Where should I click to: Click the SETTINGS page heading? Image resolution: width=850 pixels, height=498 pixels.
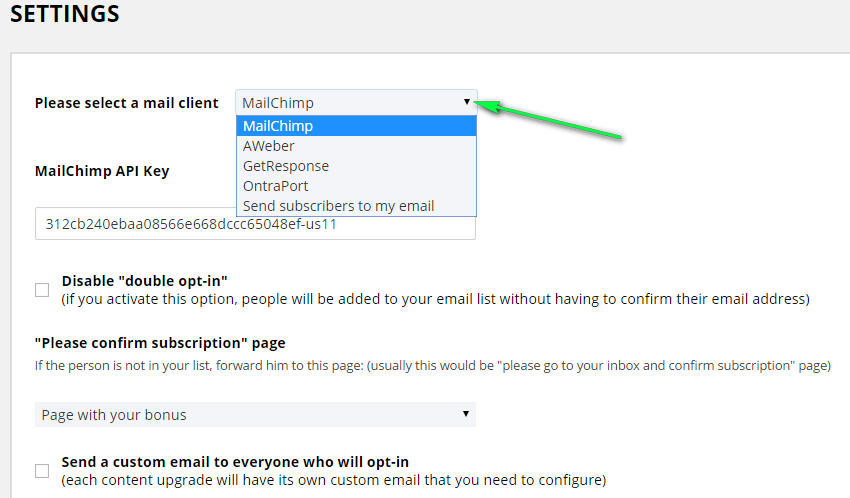click(x=65, y=14)
